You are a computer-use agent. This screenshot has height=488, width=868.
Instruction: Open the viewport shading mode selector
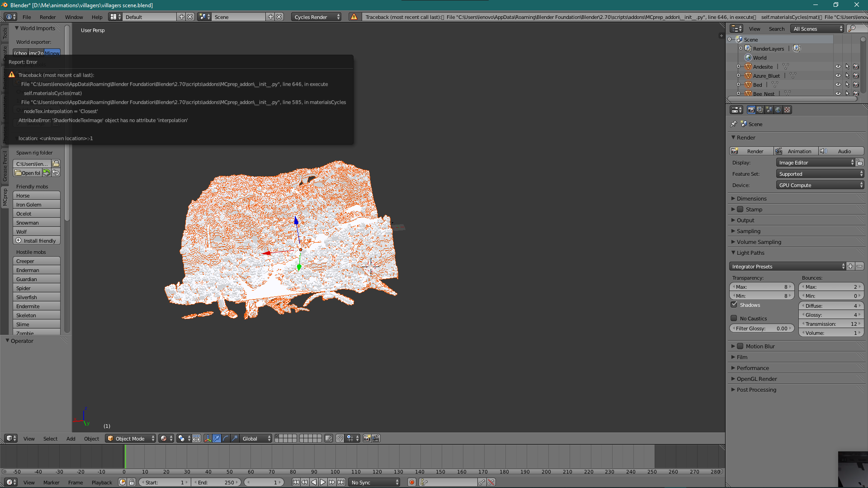pyautogui.click(x=166, y=438)
